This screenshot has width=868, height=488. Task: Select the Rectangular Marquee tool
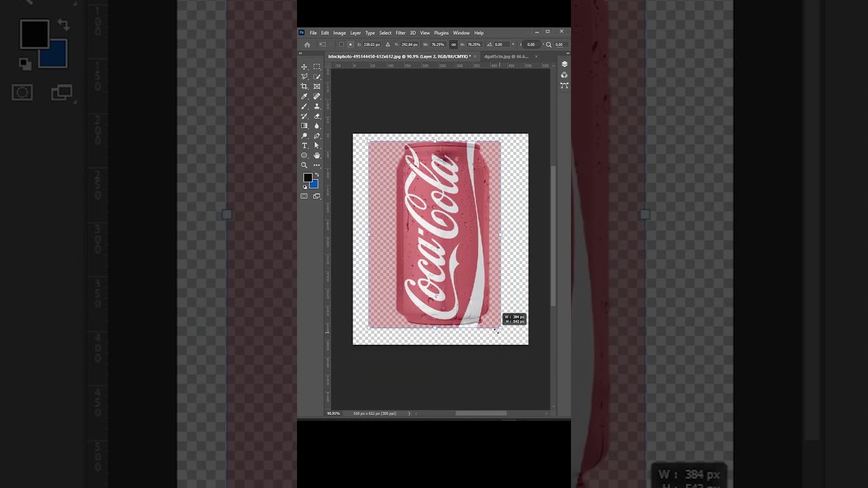pos(317,66)
